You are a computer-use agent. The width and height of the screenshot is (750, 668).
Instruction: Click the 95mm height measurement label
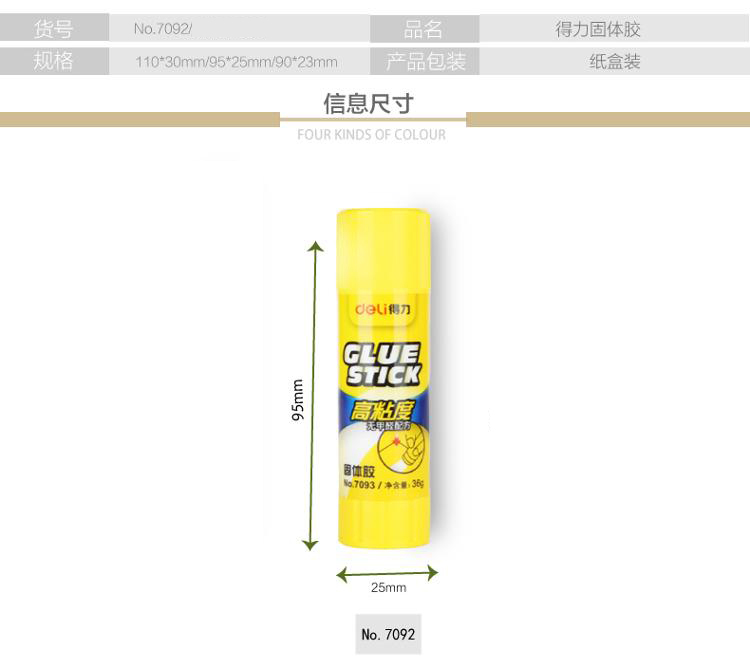[298, 400]
